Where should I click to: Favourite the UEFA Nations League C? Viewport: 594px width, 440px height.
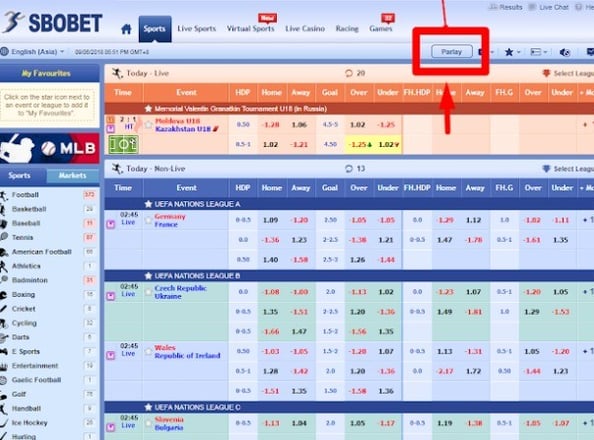[x=148, y=407]
